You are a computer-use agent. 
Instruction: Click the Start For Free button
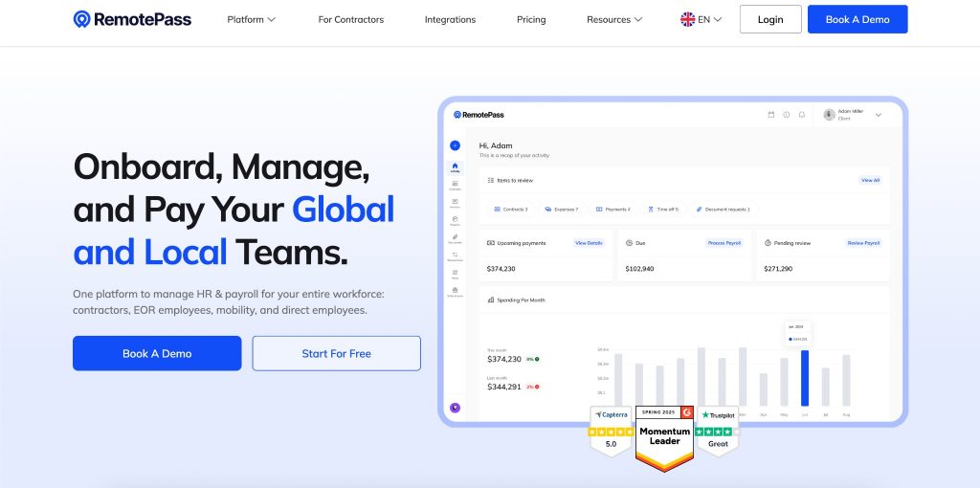(336, 353)
